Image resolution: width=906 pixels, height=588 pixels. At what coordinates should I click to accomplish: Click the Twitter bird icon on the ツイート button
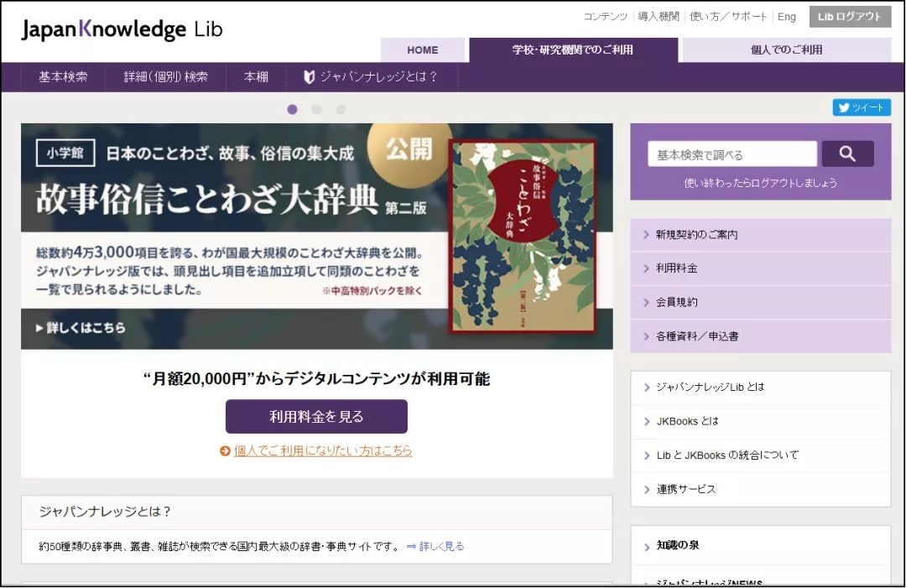click(x=842, y=107)
